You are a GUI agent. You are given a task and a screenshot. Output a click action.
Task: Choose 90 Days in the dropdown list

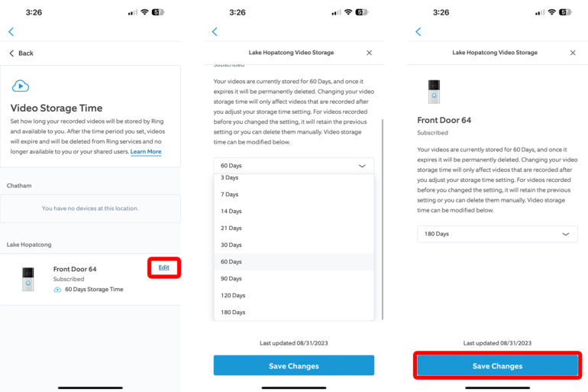[231, 279]
